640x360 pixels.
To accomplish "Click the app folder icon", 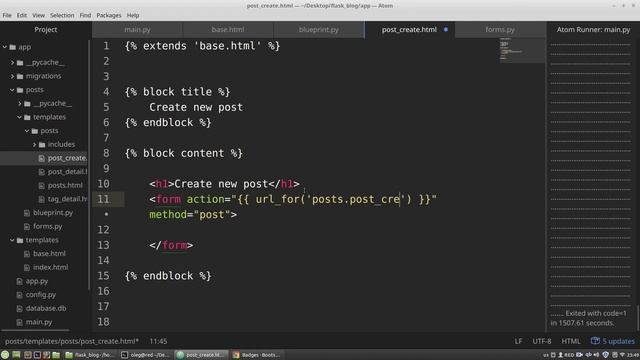I will point(13,47).
